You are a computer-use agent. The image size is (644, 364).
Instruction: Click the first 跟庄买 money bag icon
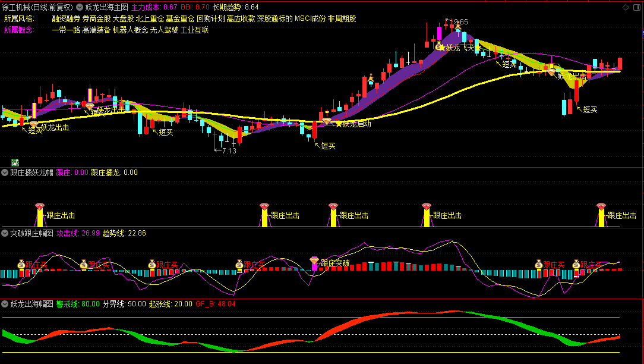(21, 264)
